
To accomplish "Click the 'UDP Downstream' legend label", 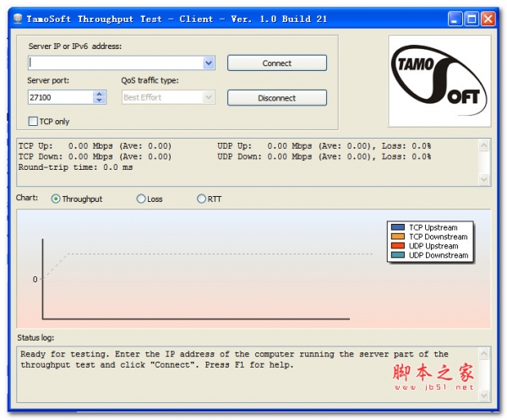I will tap(439, 255).
